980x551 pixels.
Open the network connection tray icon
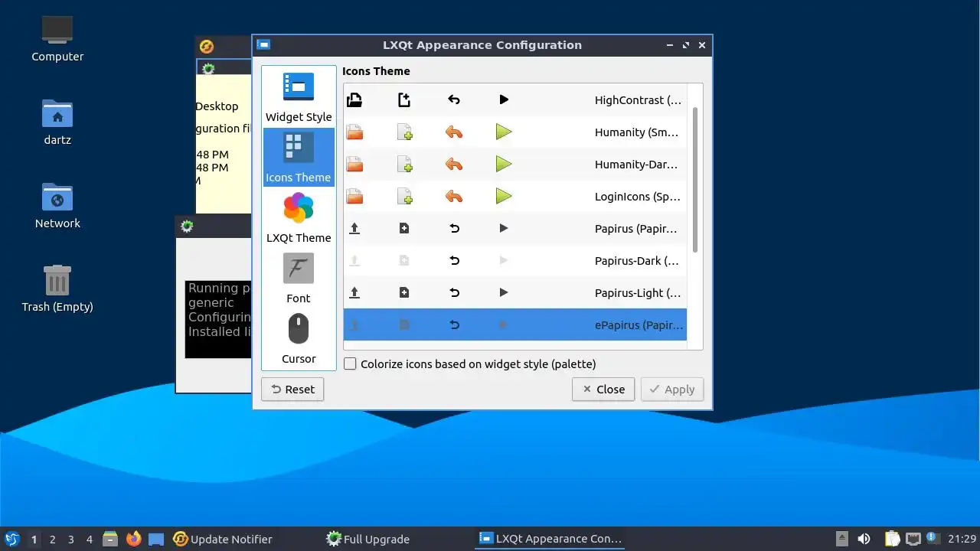click(x=913, y=540)
